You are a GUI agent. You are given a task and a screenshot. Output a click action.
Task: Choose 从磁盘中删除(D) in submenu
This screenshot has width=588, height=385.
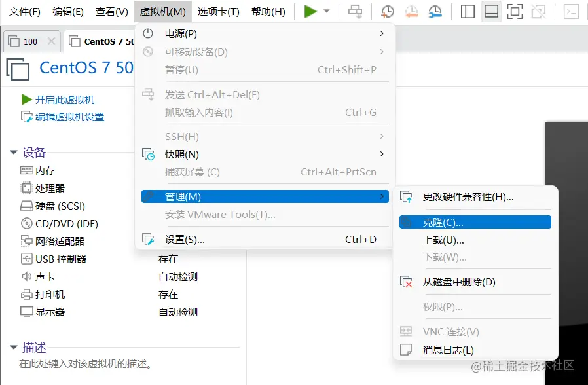pos(475,282)
